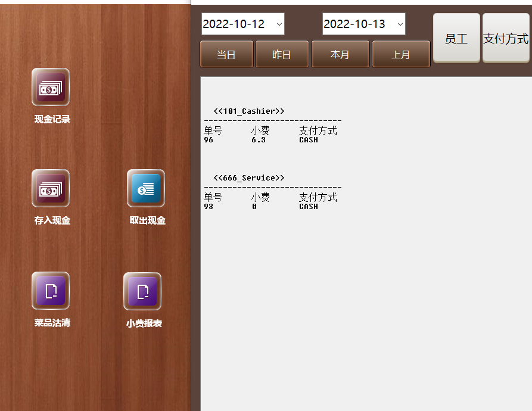Screen dimensions: 532x411
Task: Select the <<666_Service>> header text
Action: [x=249, y=178]
